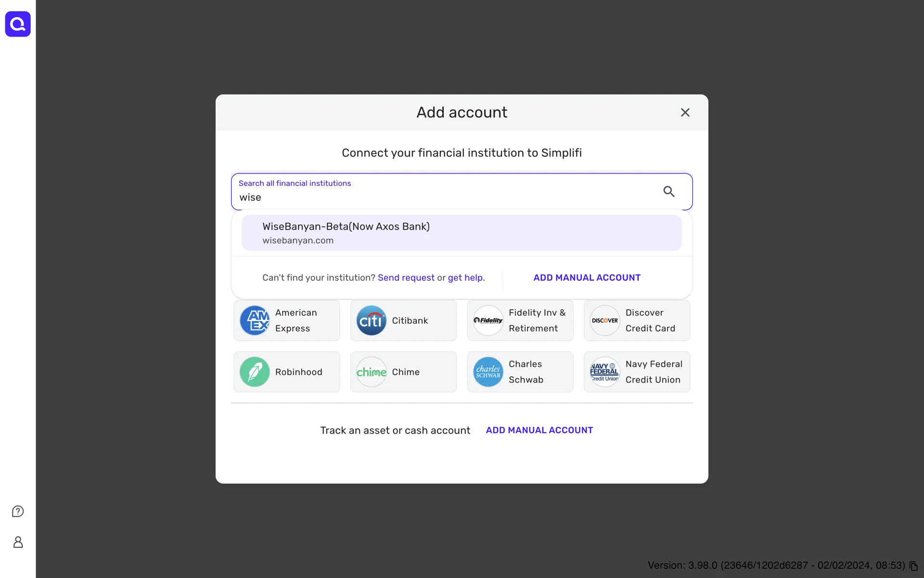Open the user profile icon
The width and height of the screenshot is (924, 578).
pos(18,542)
